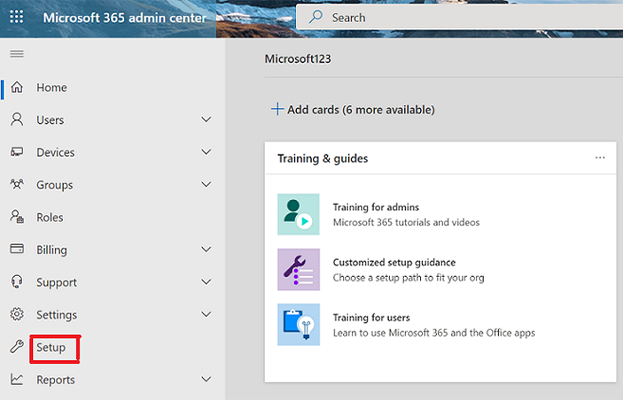Expand the Billing menu chevron
Image resolution: width=623 pixels, height=400 pixels.
pos(206,249)
